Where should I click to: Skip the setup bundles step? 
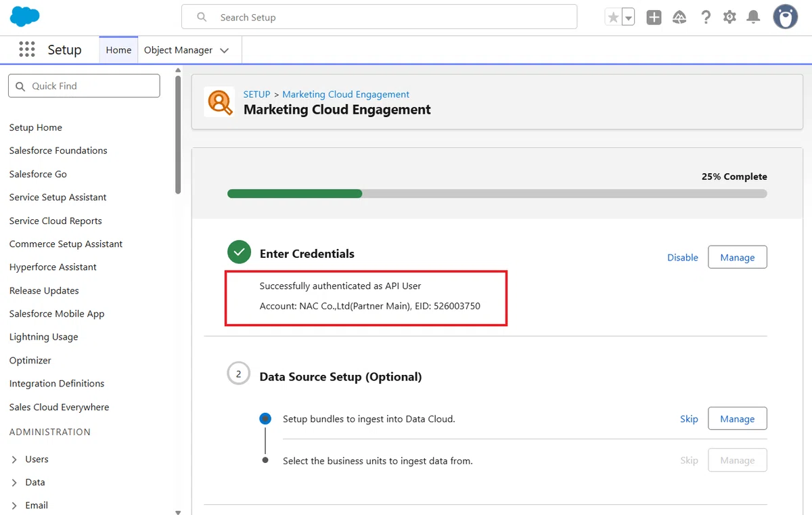click(689, 419)
